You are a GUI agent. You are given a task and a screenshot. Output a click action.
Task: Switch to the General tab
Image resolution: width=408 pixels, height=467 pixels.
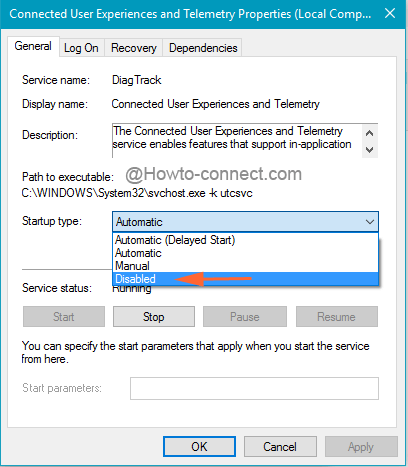[x=33, y=46]
